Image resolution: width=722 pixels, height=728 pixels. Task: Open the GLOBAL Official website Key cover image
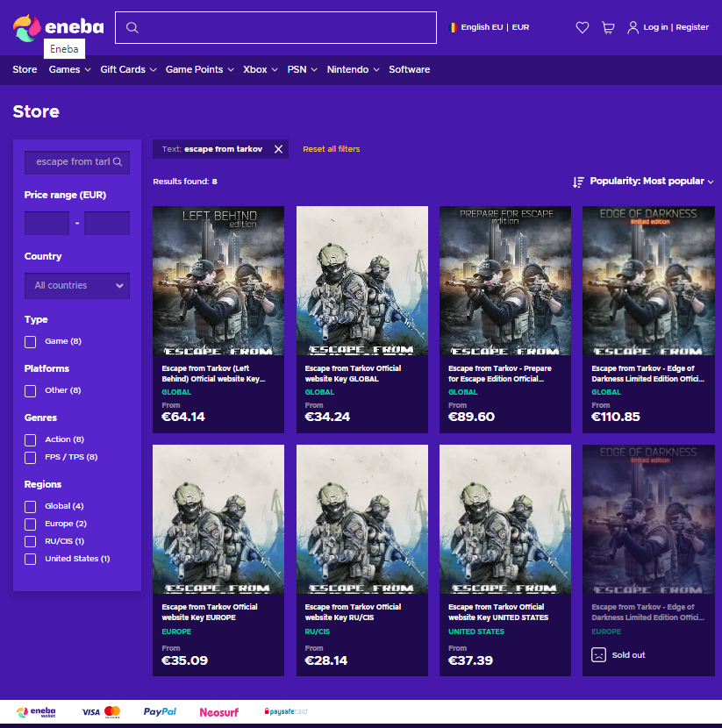click(x=362, y=281)
